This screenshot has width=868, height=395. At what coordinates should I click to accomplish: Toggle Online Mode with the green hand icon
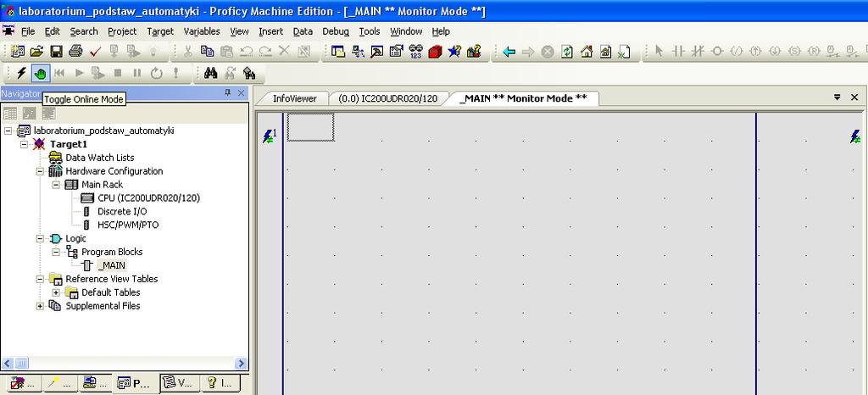(41, 72)
